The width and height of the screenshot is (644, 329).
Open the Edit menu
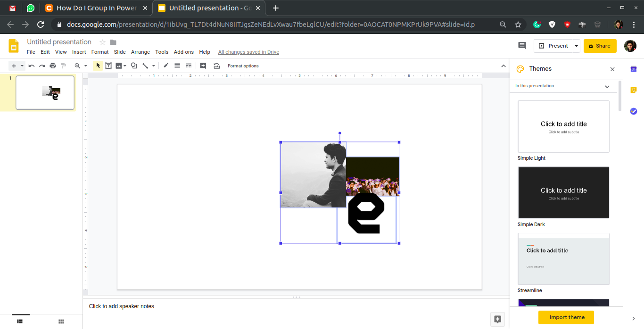pyautogui.click(x=45, y=52)
